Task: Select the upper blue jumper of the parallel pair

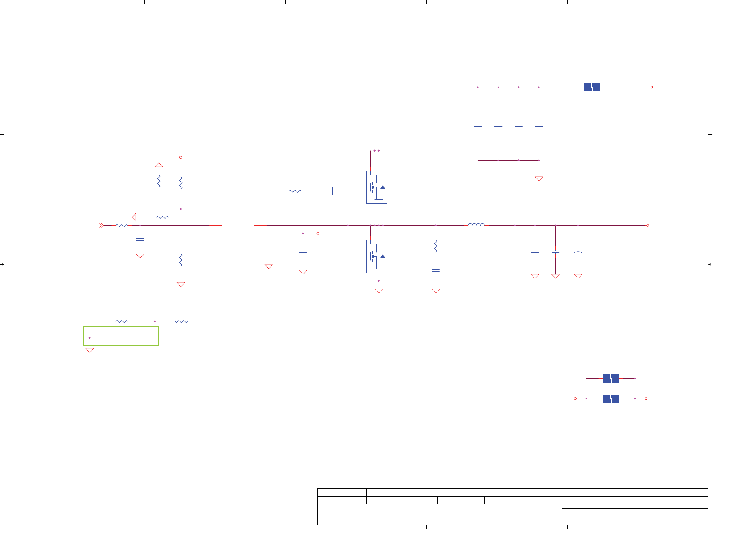Action: [x=611, y=378]
